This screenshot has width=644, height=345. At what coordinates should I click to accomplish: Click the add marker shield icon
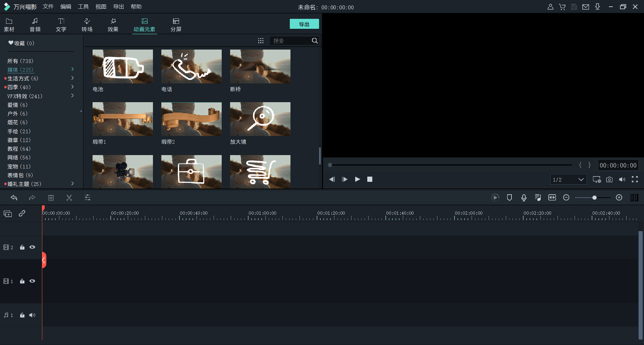click(509, 198)
